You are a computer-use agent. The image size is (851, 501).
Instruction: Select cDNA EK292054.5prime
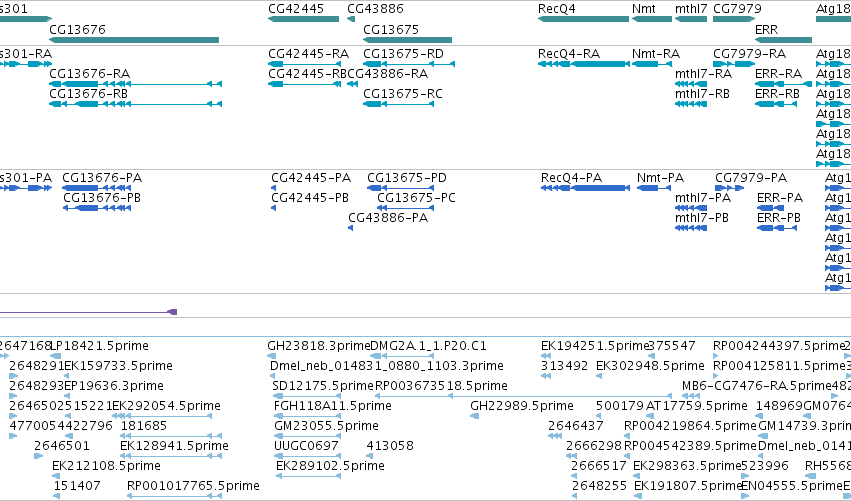(167, 405)
